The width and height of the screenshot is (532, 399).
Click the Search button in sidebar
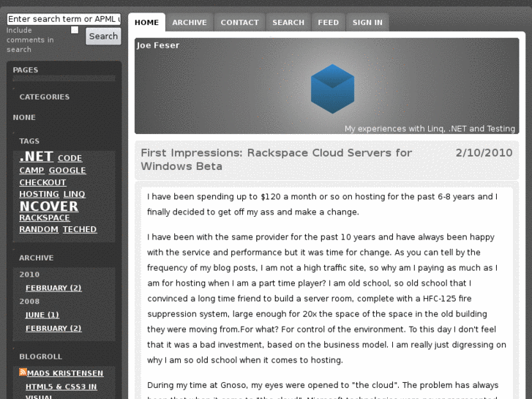103,36
